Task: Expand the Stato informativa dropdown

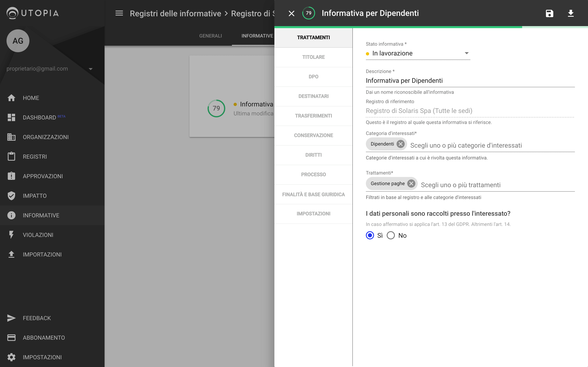Action: pyautogui.click(x=466, y=53)
